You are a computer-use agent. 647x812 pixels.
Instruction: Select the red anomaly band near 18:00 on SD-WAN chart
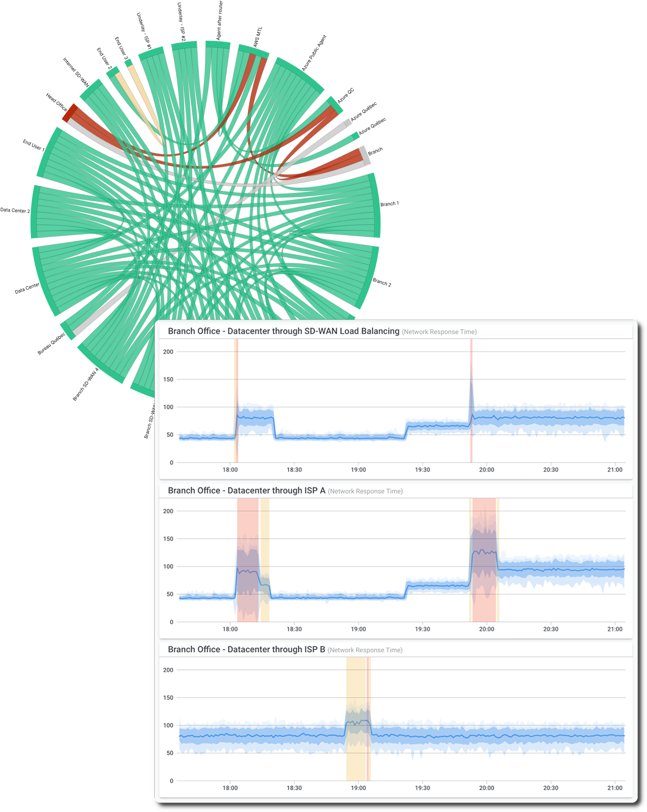237,404
